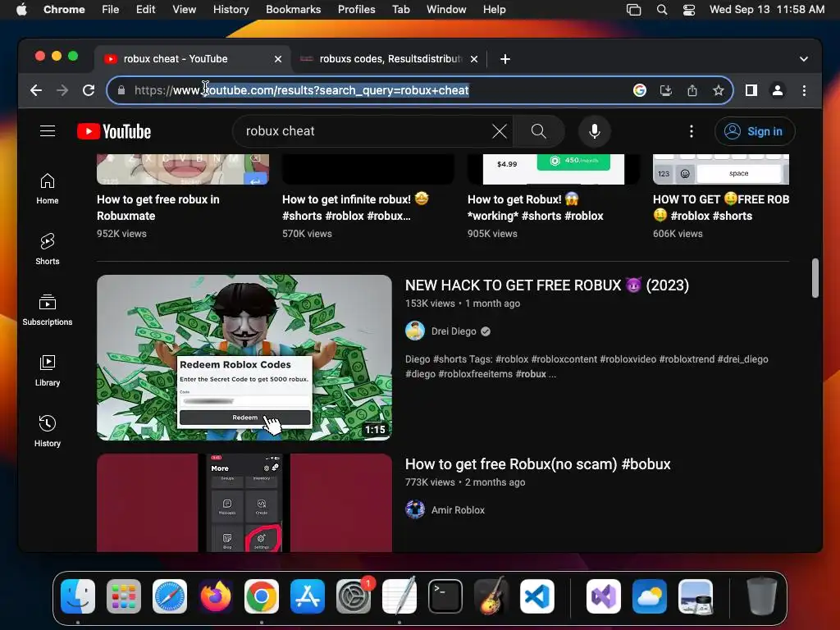Screen dimensions: 840x630
Task: Open YouTube hamburger guide menu
Action: (x=48, y=131)
